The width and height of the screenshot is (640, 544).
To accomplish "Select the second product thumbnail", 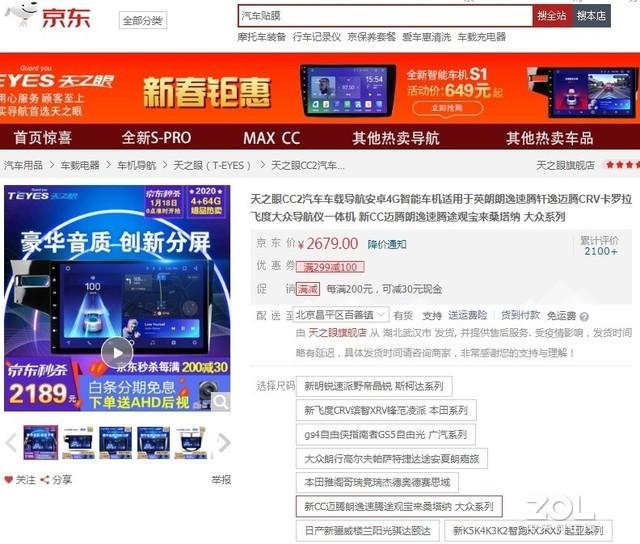I will (x=78, y=442).
